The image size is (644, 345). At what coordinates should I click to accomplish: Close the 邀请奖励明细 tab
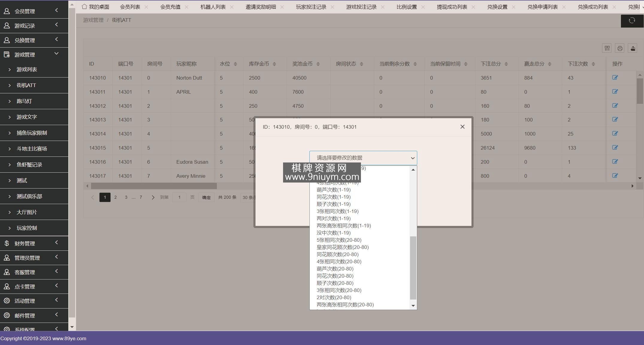282,7
